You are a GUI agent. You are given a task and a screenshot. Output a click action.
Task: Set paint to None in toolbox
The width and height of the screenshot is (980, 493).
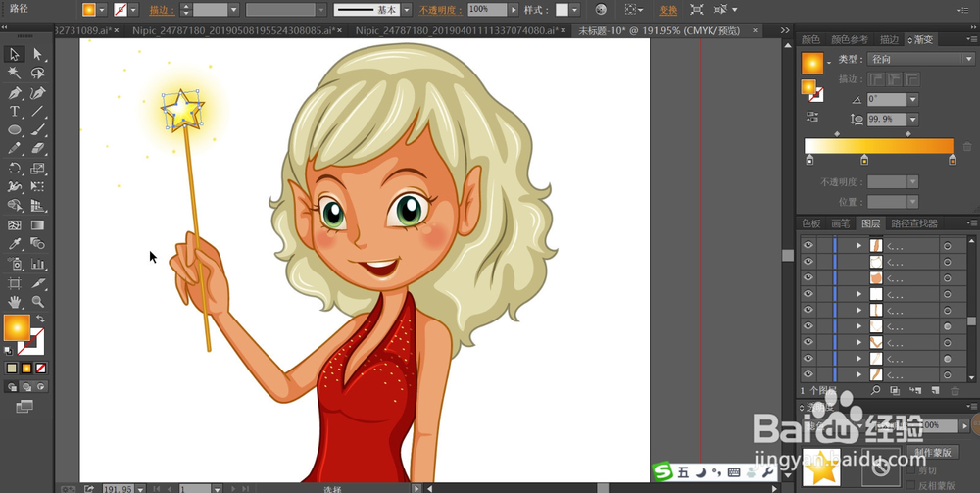click(x=40, y=368)
